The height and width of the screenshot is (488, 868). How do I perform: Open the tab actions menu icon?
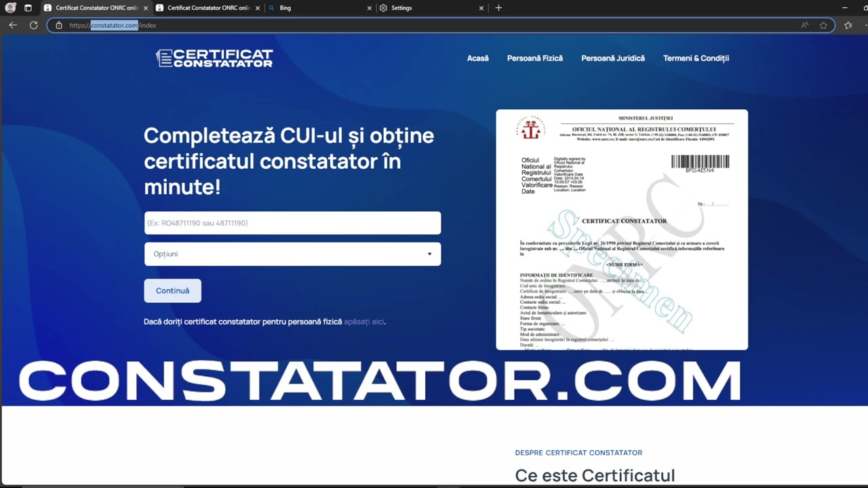[x=28, y=8]
